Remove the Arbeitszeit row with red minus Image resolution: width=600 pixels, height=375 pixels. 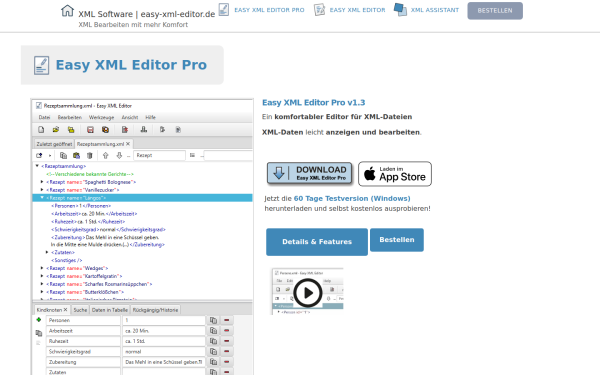(227, 331)
